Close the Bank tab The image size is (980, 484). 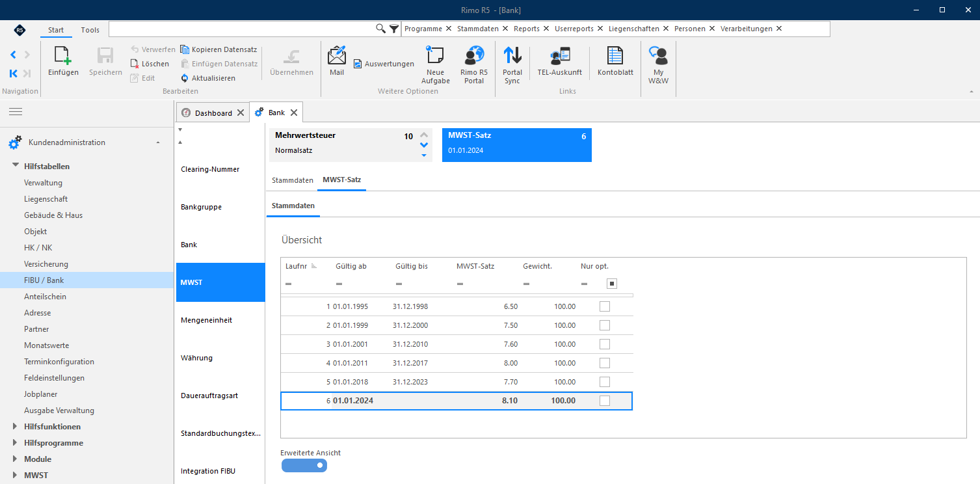pos(294,113)
